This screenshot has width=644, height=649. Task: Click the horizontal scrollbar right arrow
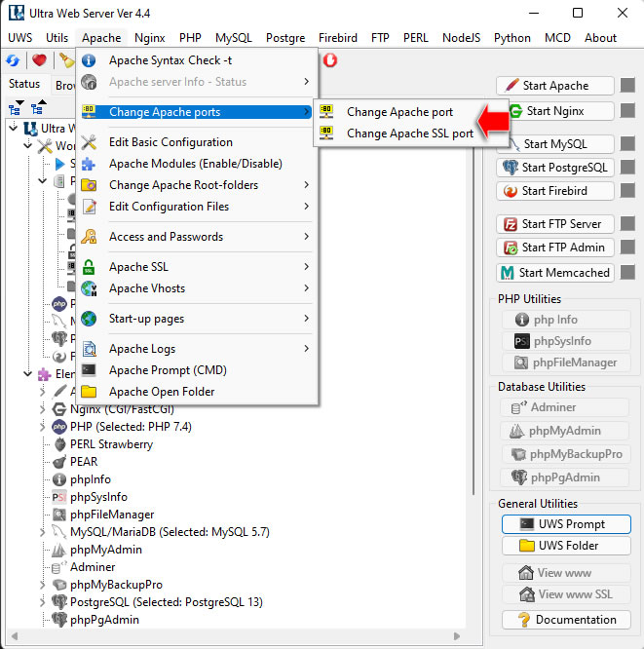pyautogui.click(x=457, y=636)
